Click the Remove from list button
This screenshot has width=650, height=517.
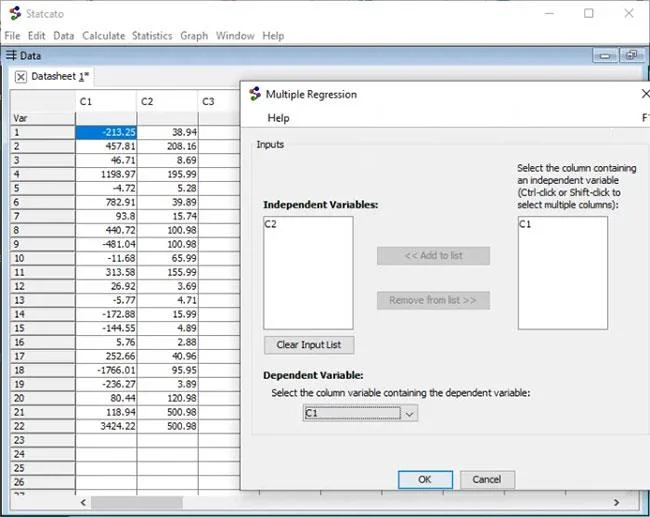click(433, 301)
